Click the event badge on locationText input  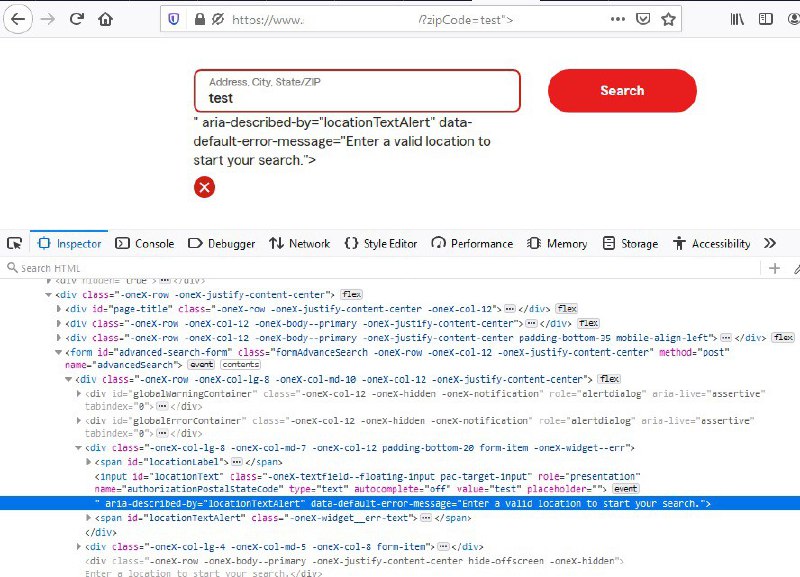click(626, 489)
